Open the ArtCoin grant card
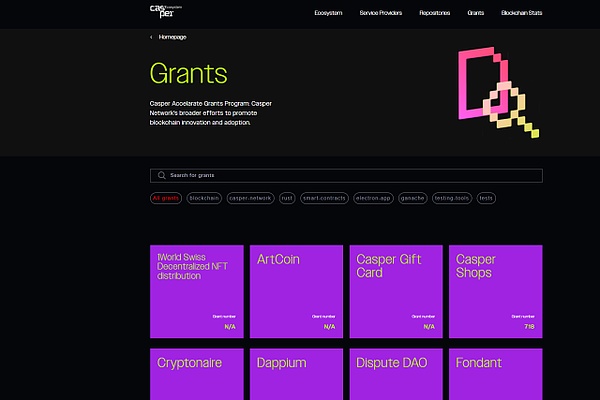 click(x=296, y=291)
